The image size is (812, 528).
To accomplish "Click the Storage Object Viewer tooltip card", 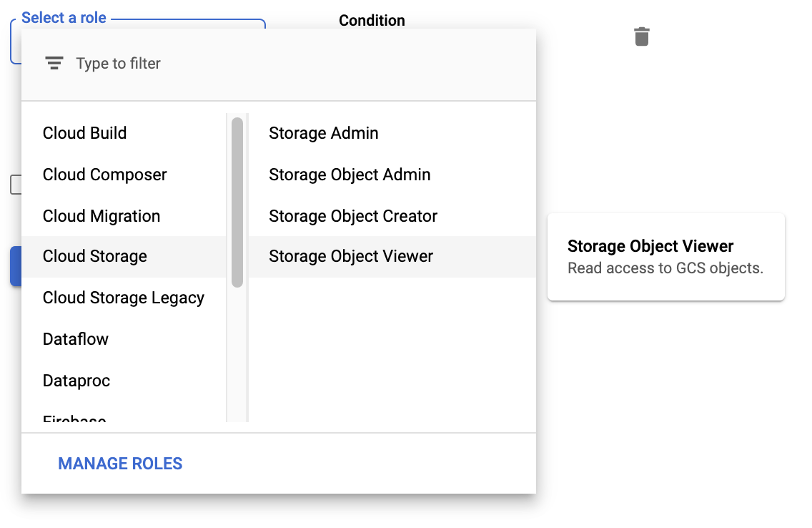I will pyautogui.click(x=665, y=257).
